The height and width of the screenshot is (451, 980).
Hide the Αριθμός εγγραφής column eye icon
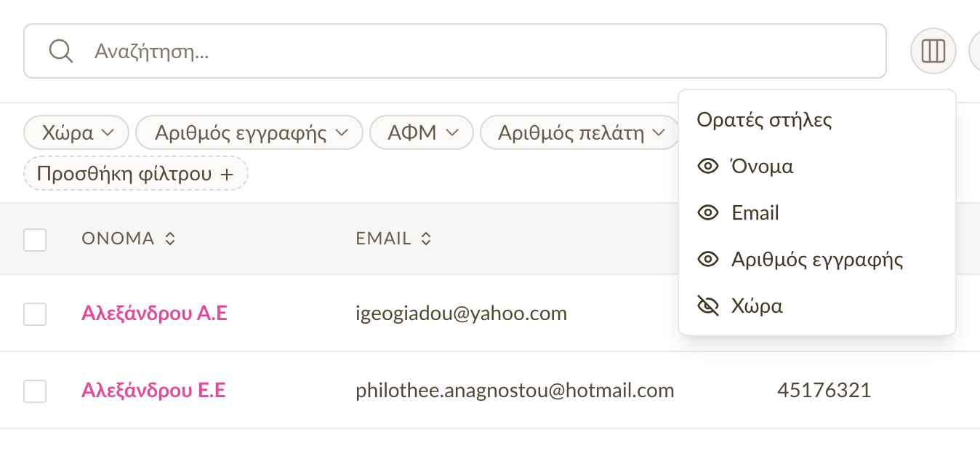pos(707,260)
